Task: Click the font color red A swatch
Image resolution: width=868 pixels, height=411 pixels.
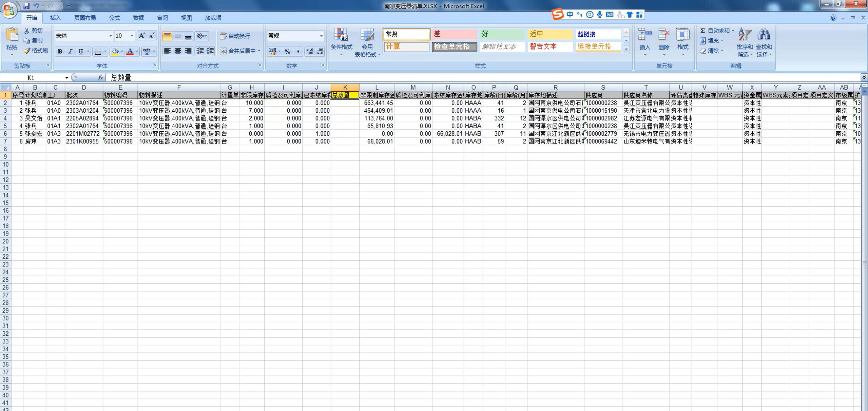Action: (x=130, y=52)
